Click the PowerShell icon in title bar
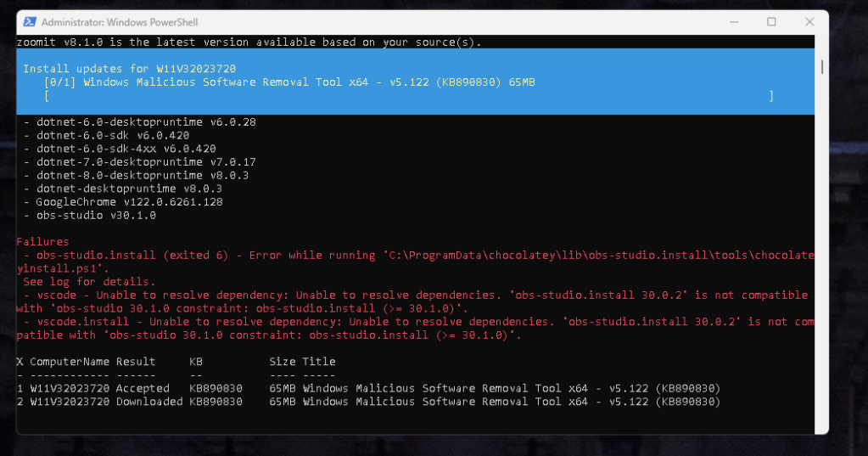 point(30,22)
